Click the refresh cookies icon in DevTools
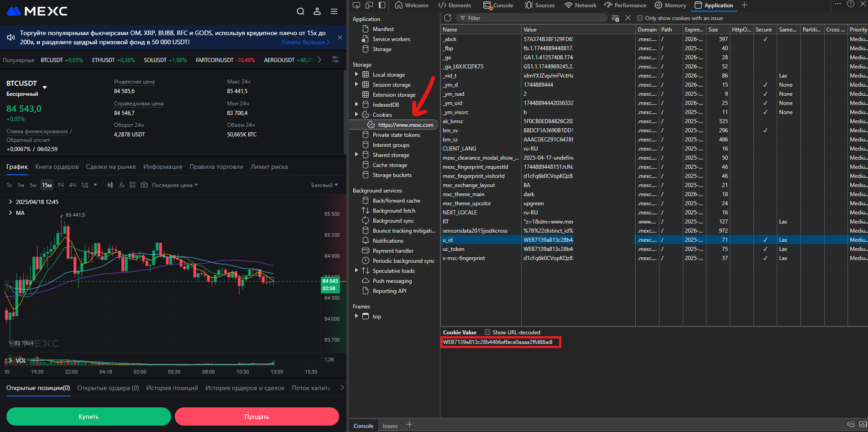868x432 pixels. (x=448, y=18)
